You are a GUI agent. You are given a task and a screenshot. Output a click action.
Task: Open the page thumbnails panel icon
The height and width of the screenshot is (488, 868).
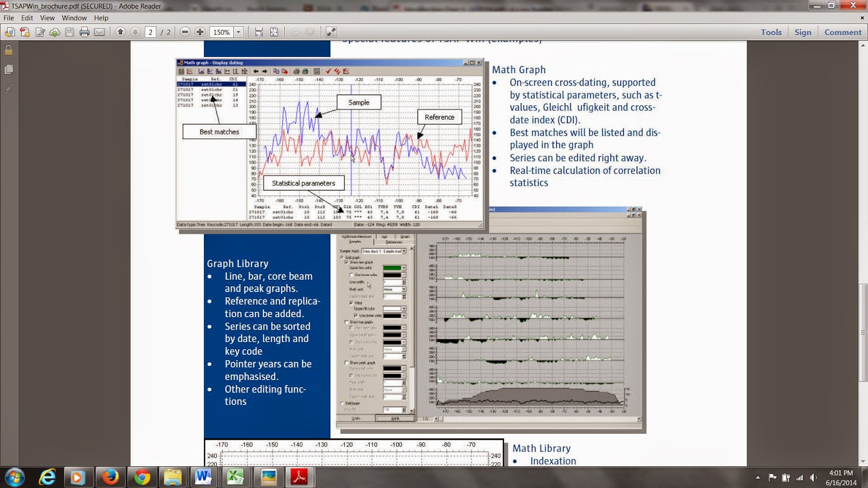point(9,69)
